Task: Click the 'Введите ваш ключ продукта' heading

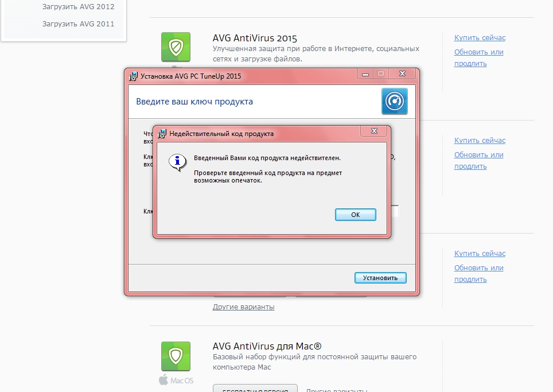Action: click(194, 102)
